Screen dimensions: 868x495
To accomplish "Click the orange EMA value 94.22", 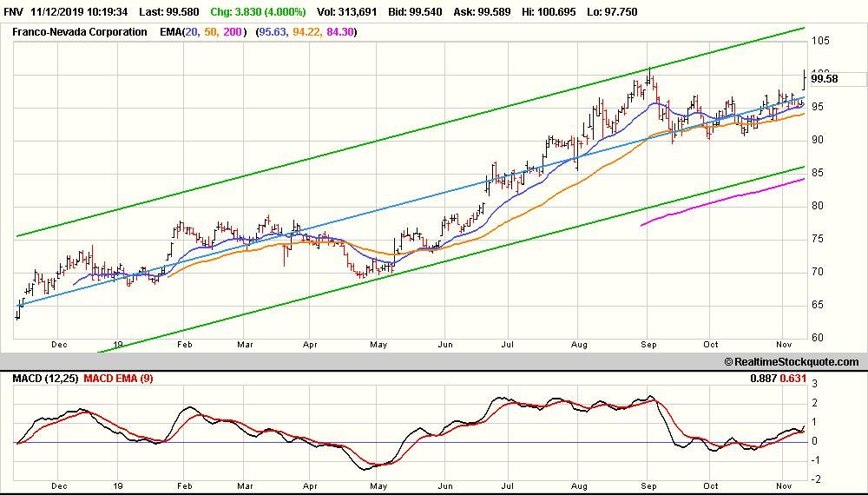I will click(306, 32).
